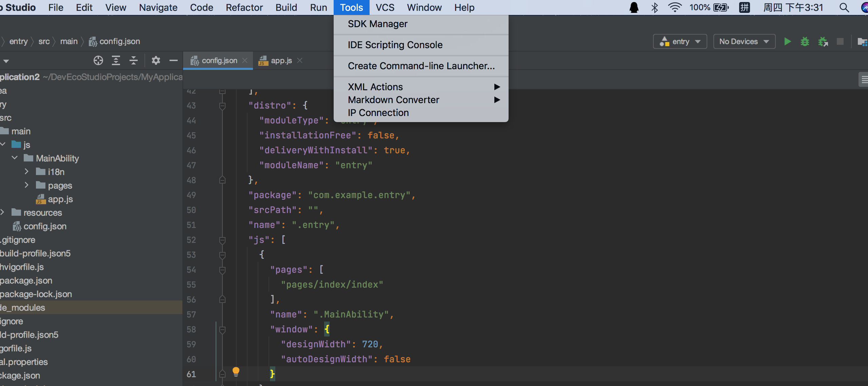Select package-lock.json in project tree
This screenshot has height=386, width=868.
36,294
